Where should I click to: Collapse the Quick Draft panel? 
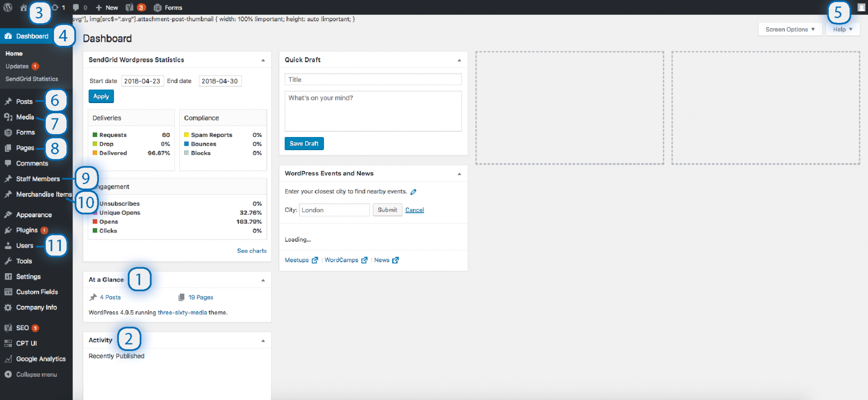point(459,60)
